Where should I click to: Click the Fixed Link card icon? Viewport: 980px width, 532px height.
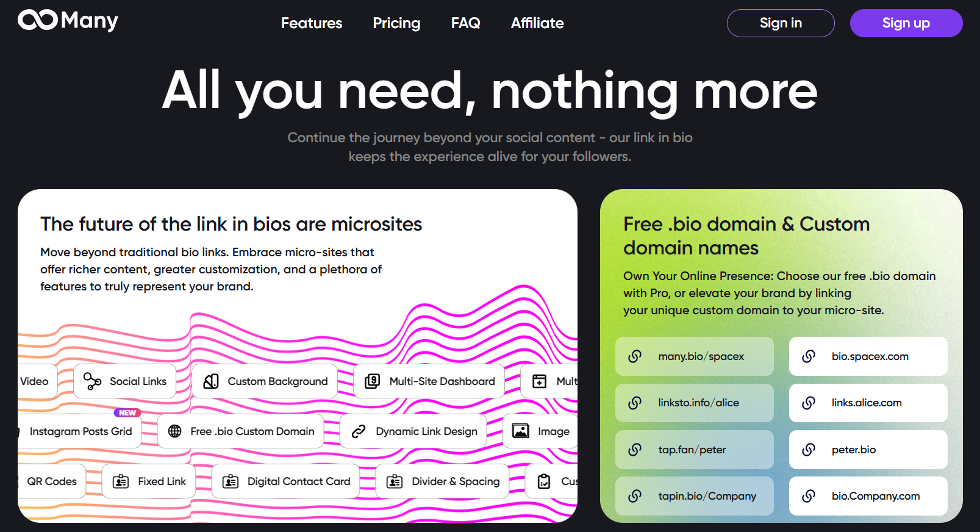pos(121,481)
